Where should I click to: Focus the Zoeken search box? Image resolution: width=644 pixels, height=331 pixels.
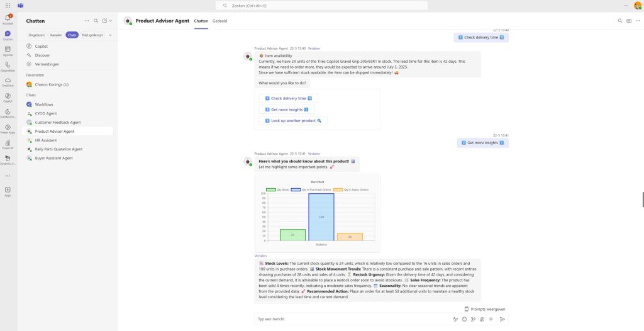tap(321, 5)
